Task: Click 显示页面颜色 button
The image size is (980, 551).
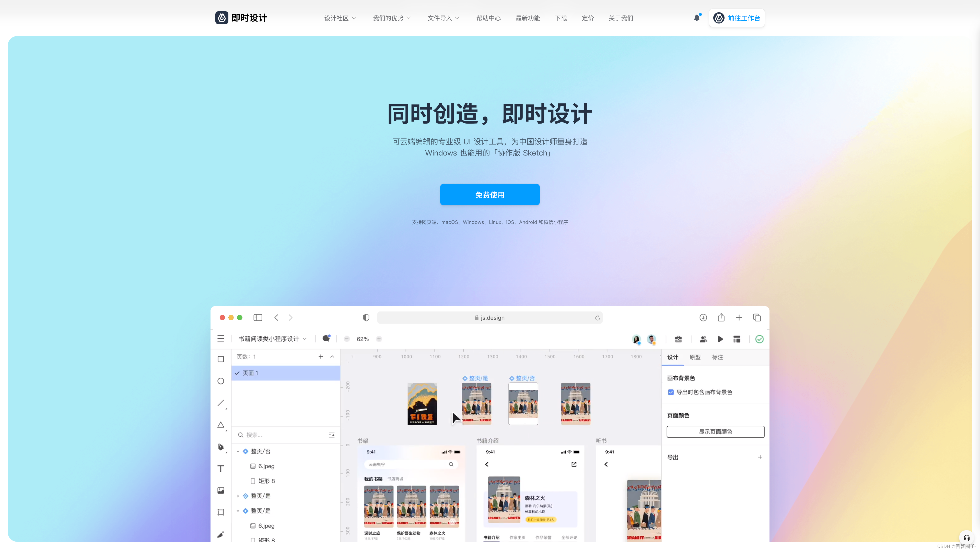Action: 715,432
